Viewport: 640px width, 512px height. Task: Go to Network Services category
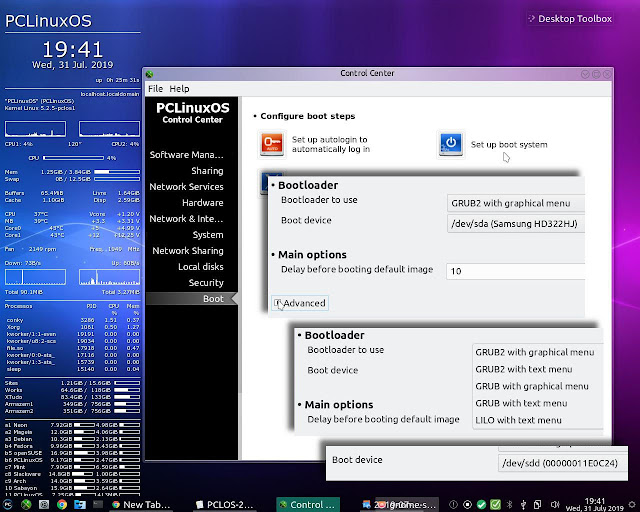[x=187, y=187]
